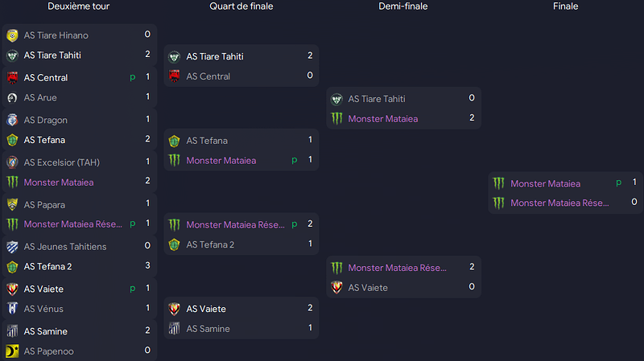This screenshot has width=644, height=361.
Task: Click the penalties 'p' marker in Finale
Action: (618, 183)
